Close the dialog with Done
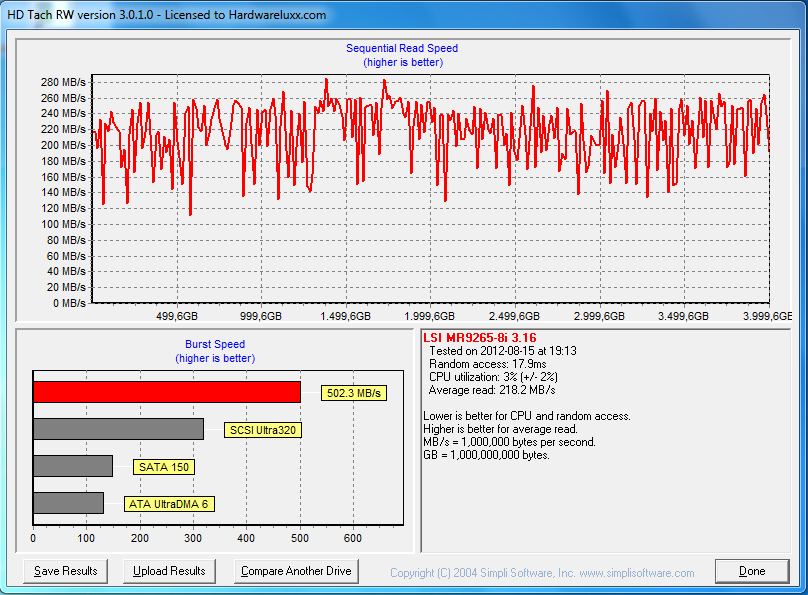808x595 pixels. (752, 571)
